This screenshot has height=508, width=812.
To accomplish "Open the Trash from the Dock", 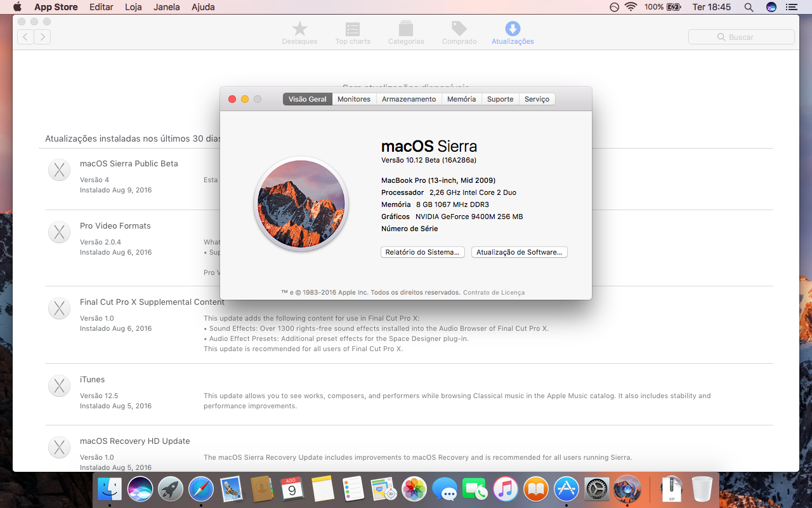I will click(702, 489).
